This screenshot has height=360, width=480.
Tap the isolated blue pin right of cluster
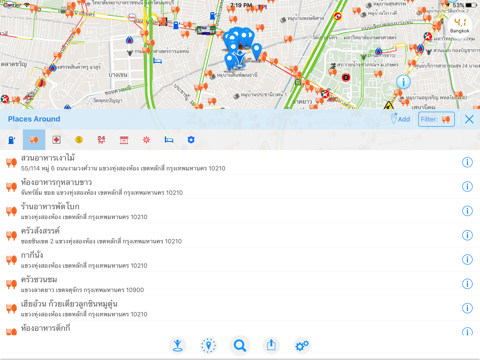click(x=256, y=52)
